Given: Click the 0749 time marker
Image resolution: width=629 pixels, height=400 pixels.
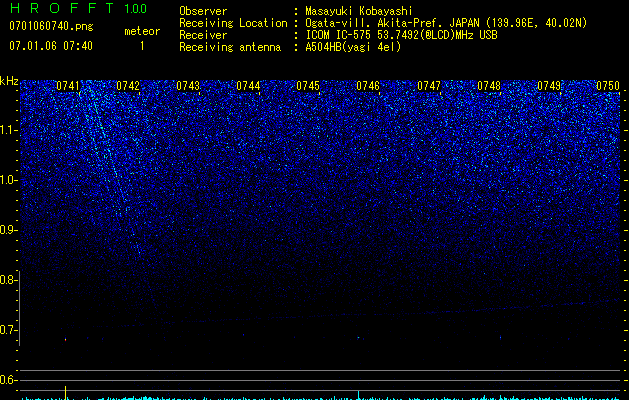Looking at the screenshot, I should pyautogui.click(x=549, y=86).
